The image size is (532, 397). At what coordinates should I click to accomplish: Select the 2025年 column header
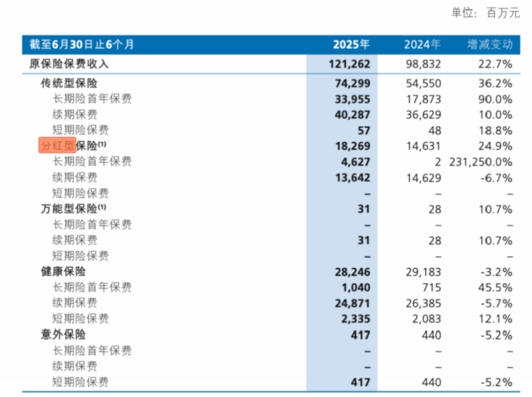351,45
